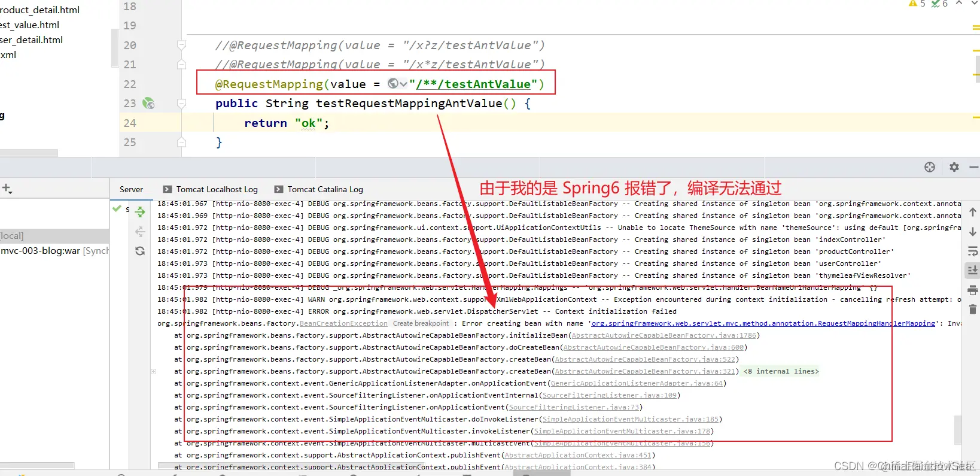Viewport: 980px width, 476px height.
Task: Open the RequestMappingHandlerMapping class link
Action: pyautogui.click(x=763, y=323)
